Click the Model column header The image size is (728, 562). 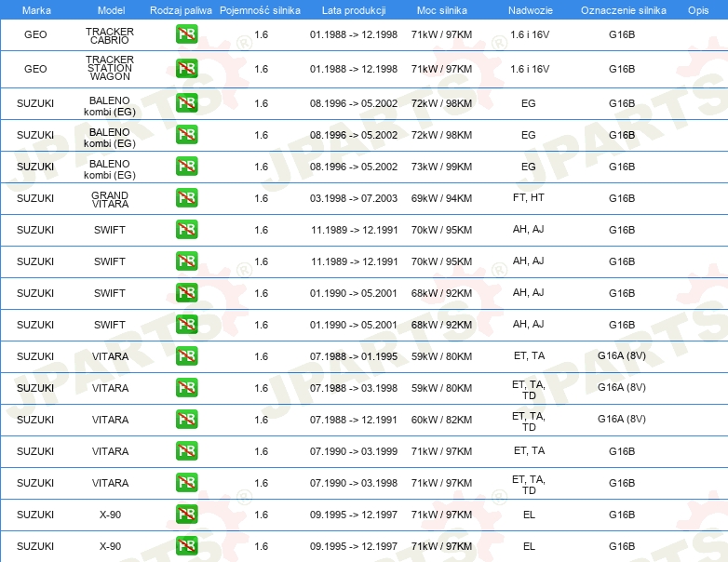tap(111, 10)
